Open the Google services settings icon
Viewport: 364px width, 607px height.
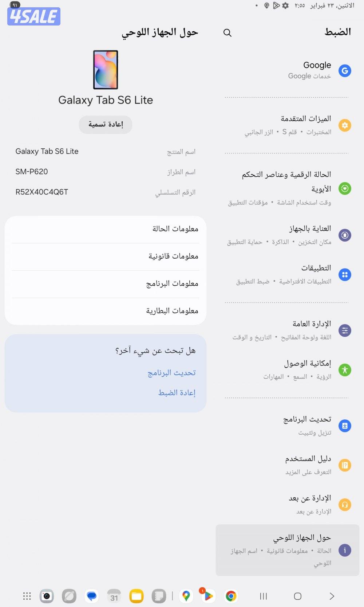point(344,71)
